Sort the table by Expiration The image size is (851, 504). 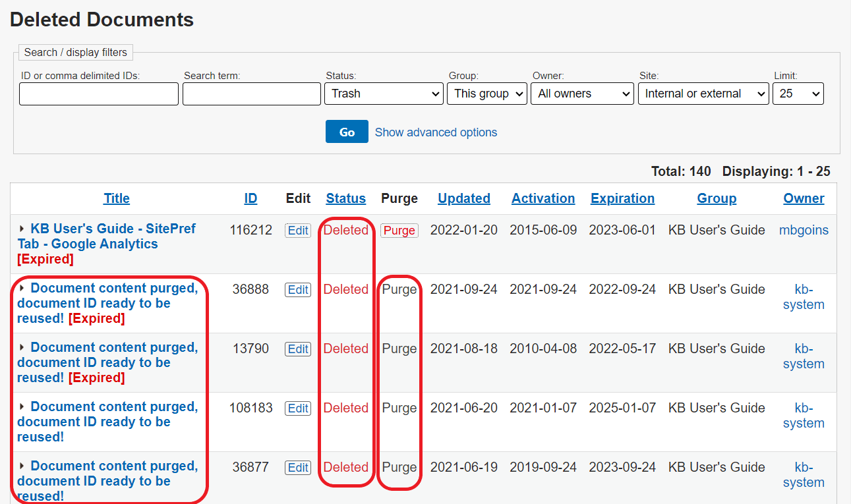pos(622,198)
